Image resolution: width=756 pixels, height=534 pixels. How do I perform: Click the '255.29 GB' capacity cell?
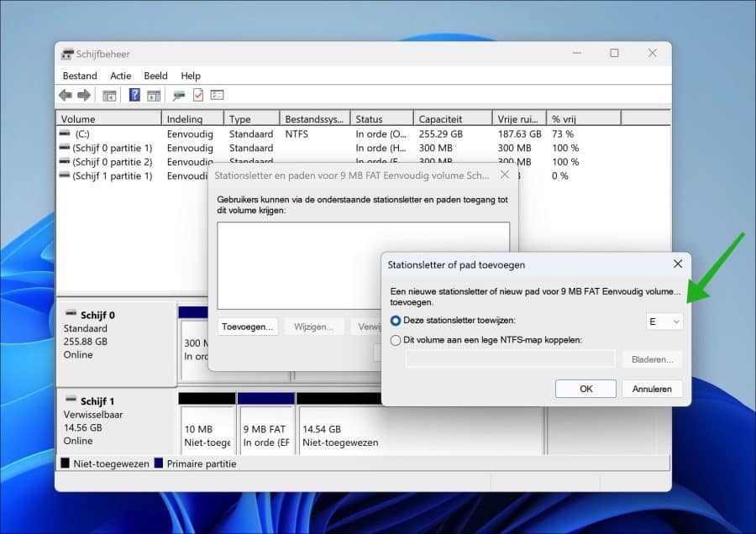pos(440,133)
